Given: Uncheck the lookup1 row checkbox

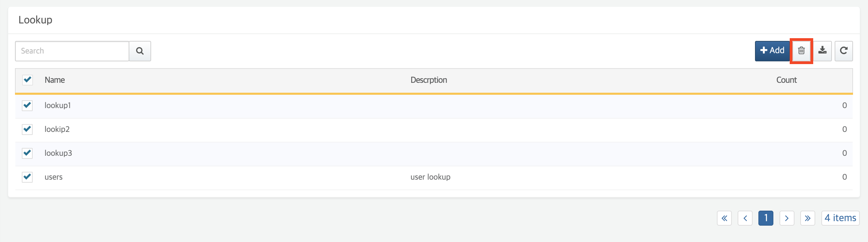Looking at the screenshot, I should pyautogui.click(x=27, y=105).
